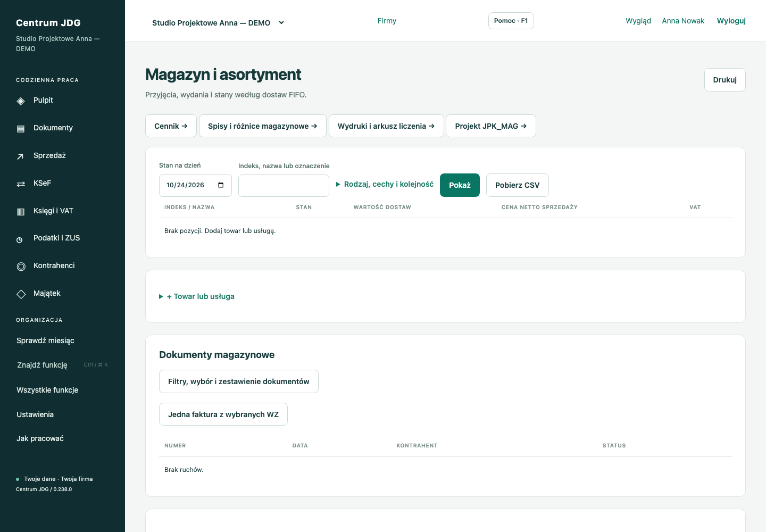The image size is (766, 532).
Task: Expand Rodzaj, cechy i kolejność options
Action: [385, 184]
